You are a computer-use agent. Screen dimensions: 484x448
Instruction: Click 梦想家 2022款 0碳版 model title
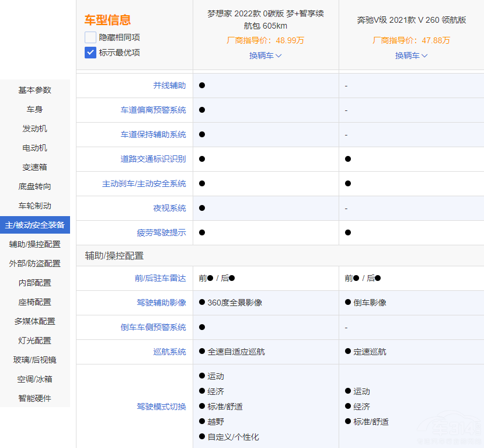coord(266,19)
